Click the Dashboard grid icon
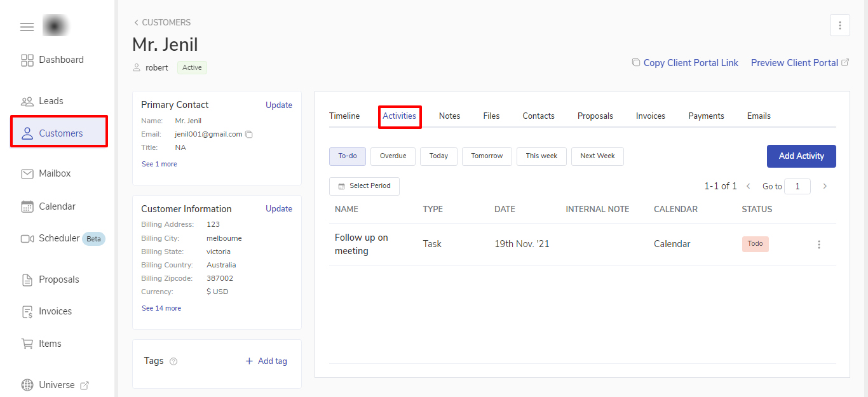Viewport: 868px width, 397px height. [27, 60]
